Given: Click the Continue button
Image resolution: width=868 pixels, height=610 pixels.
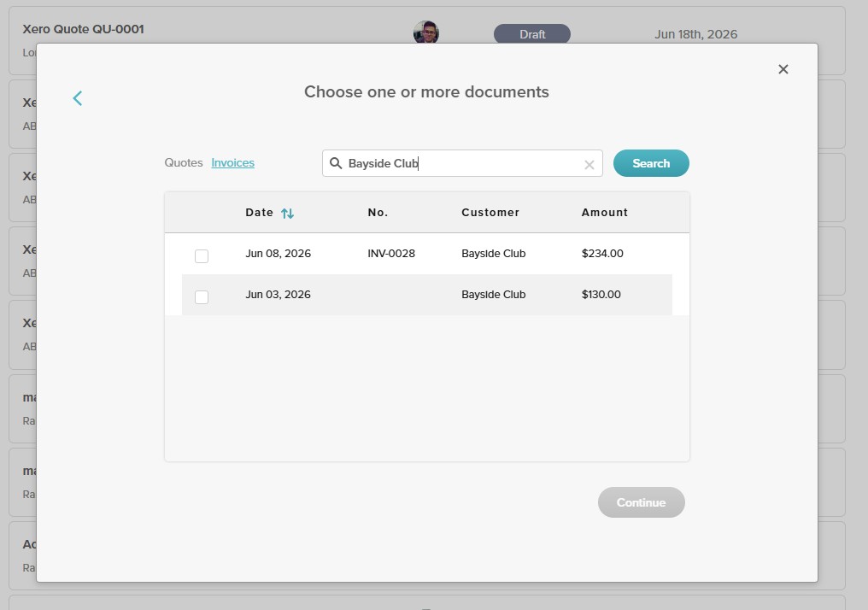Looking at the screenshot, I should (x=641, y=502).
